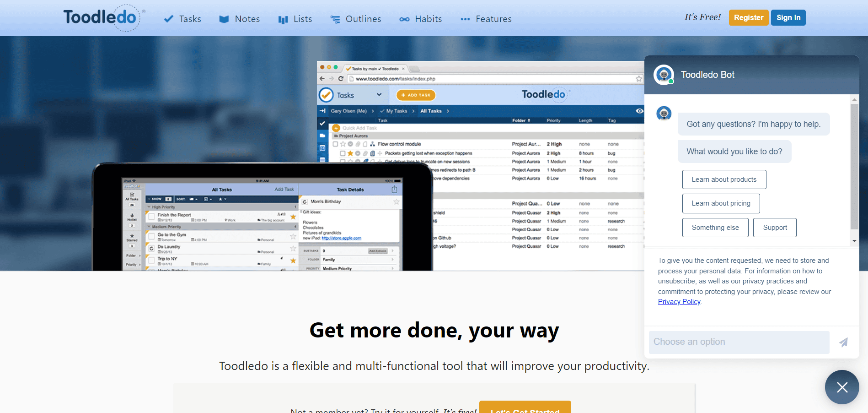The width and height of the screenshot is (868, 413).
Task: Click the Quick Add Task plus icon
Action: click(x=336, y=128)
